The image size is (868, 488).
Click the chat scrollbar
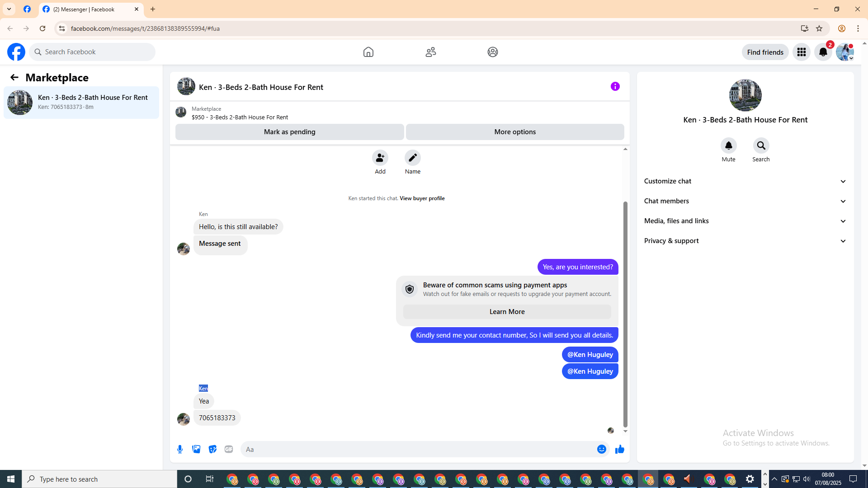pyautogui.click(x=625, y=314)
